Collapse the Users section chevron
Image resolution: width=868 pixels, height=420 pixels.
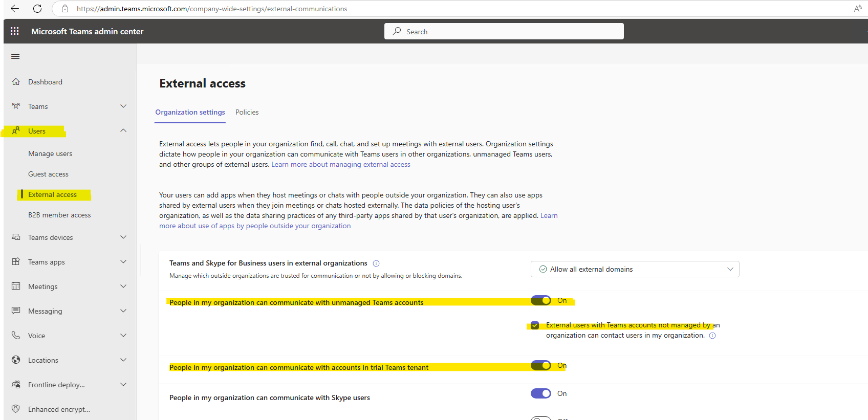coord(123,131)
